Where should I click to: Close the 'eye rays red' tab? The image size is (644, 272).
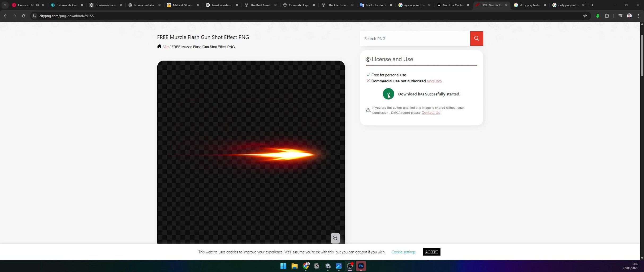click(x=430, y=5)
